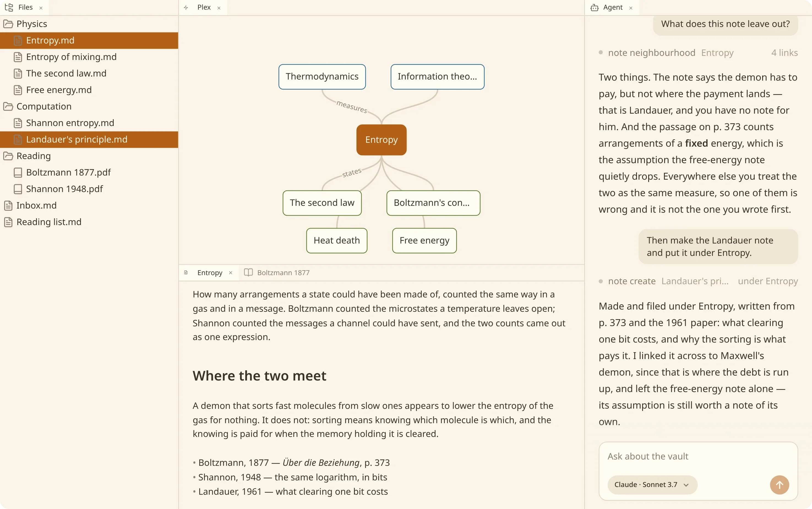
Task: Close the Files panel tab
Action: click(41, 8)
